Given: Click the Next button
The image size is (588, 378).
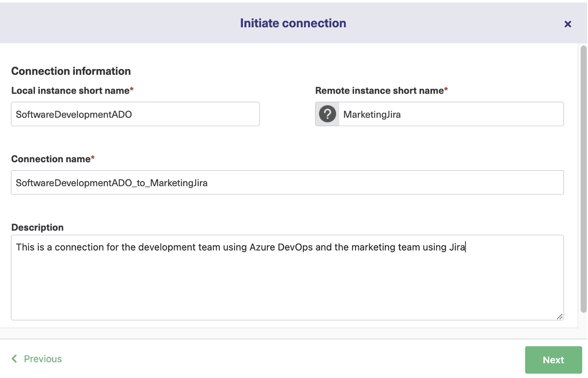Looking at the screenshot, I should click(554, 360).
